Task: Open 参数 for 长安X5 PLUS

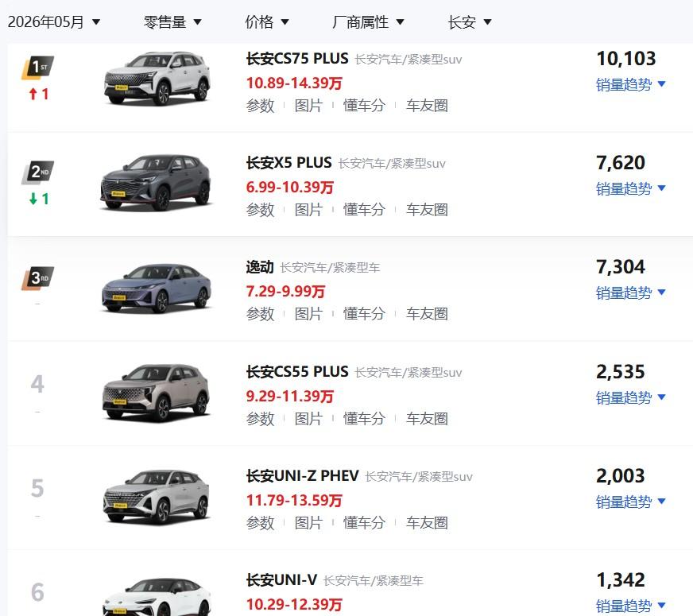Action: [x=261, y=210]
